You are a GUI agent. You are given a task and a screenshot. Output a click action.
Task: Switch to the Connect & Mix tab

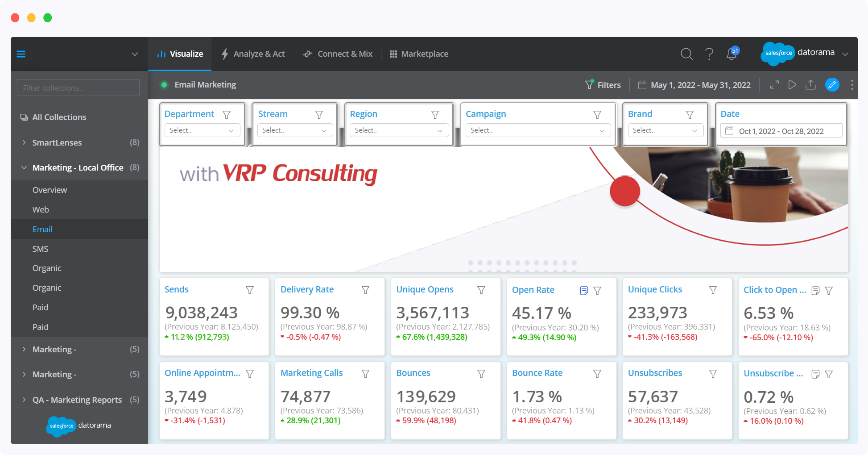tap(338, 54)
